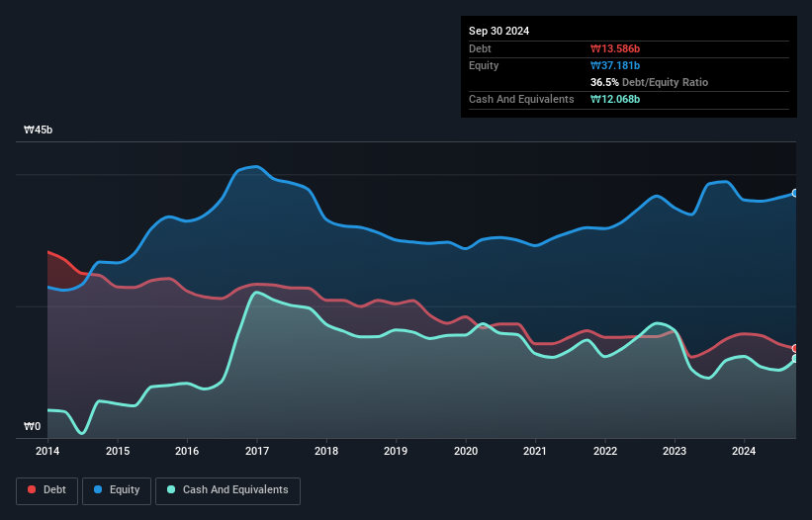Select the 2023 x-axis label
This screenshot has width=812, height=520.
tap(675, 451)
